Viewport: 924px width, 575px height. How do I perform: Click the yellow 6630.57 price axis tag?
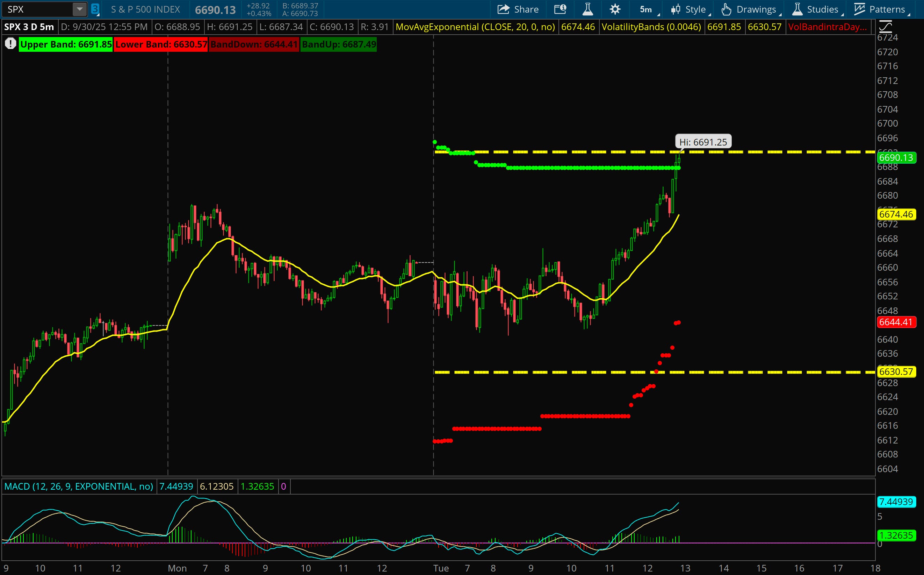[896, 371]
